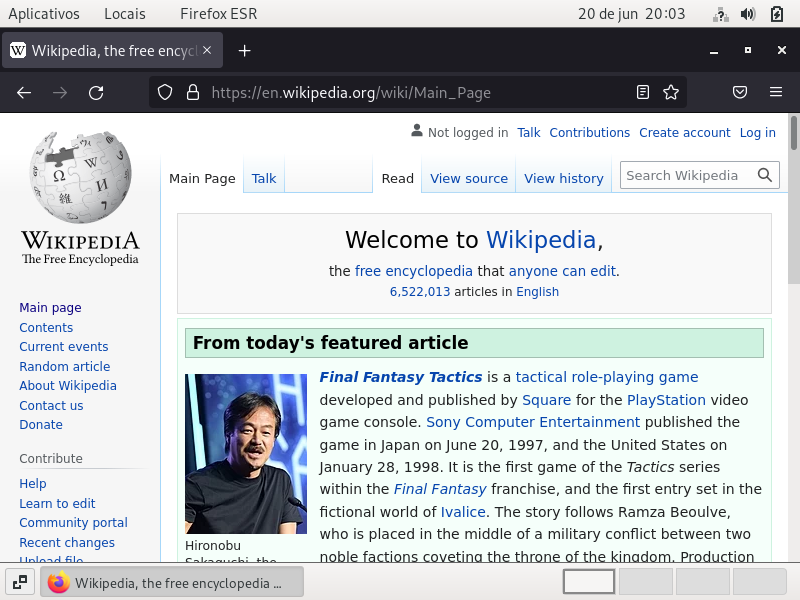This screenshot has width=800, height=600.
Task: Open the Firefox hamburger menu
Action: pyautogui.click(x=776, y=92)
